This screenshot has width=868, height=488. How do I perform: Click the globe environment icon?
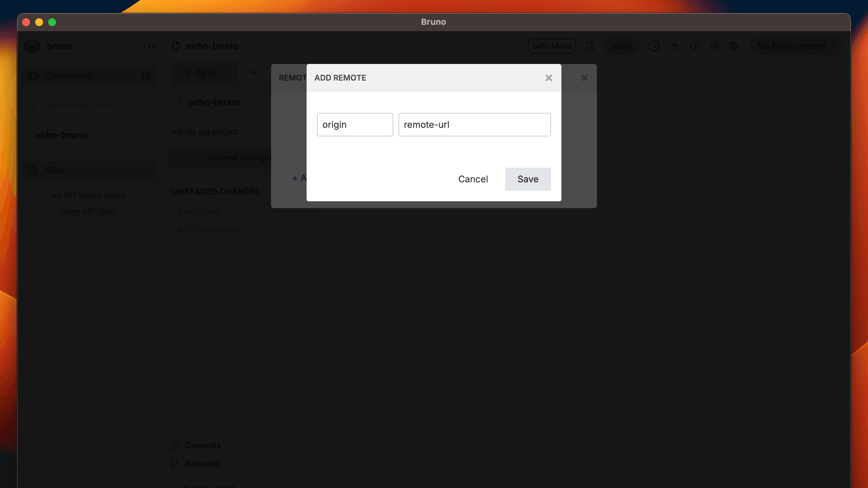coord(734,46)
